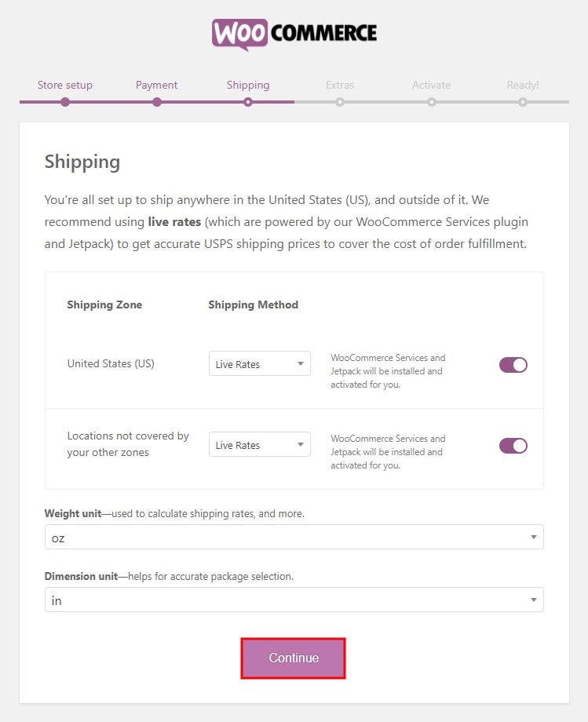Go to the Payment step label
The height and width of the screenshot is (722, 588).
tap(156, 86)
